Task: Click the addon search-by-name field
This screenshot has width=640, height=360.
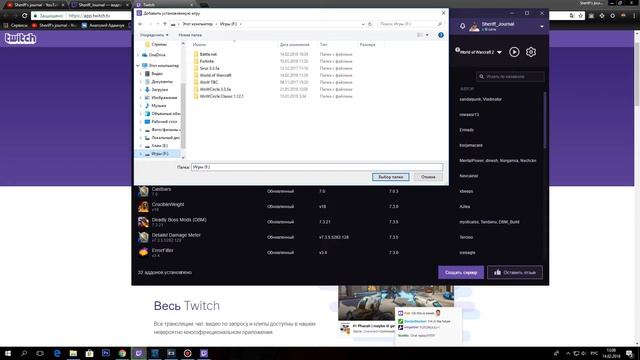Action: pos(510,76)
